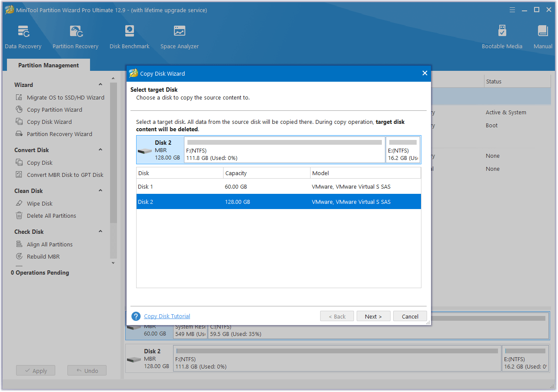
Task: Click the sidebar vertical scrollbar thumb
Action: coord(114,152)
